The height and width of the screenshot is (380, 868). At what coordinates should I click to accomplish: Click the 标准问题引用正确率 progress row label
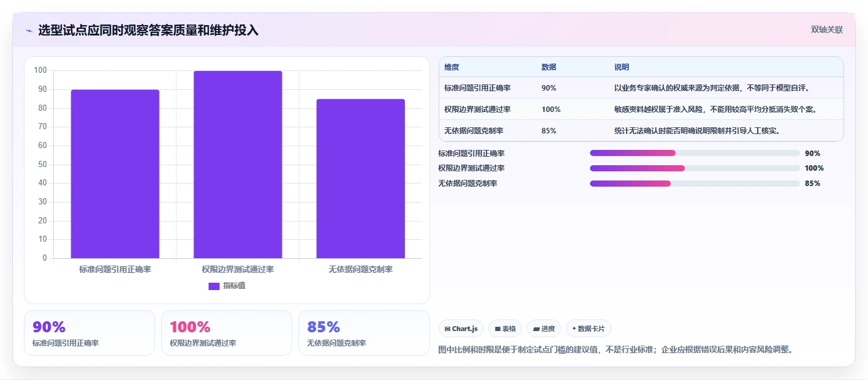pos(472,154)
